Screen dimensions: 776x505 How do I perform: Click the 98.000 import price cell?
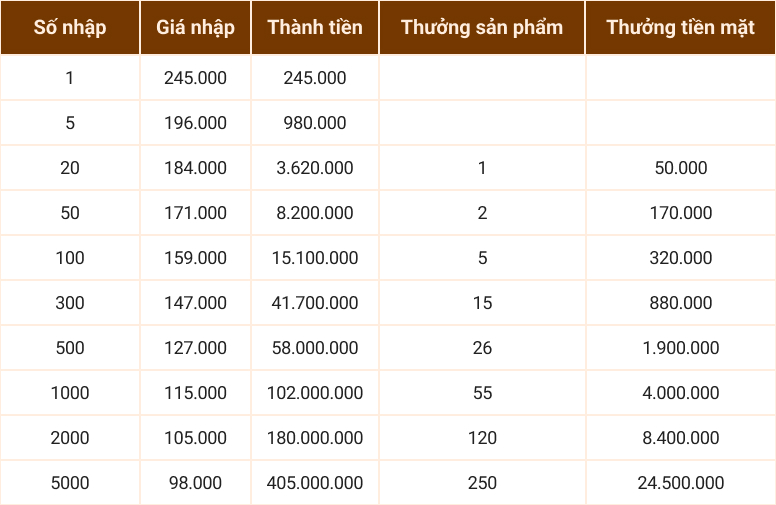click(196, 483)
